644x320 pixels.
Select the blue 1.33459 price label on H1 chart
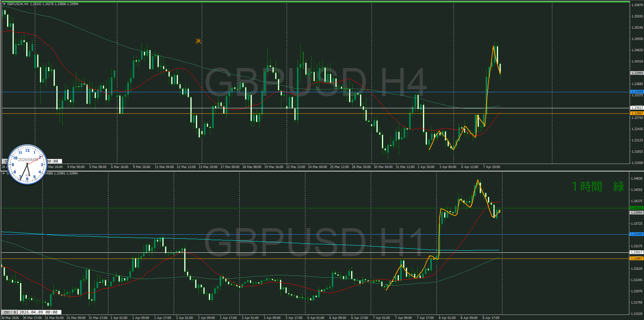tap(636, 234)
